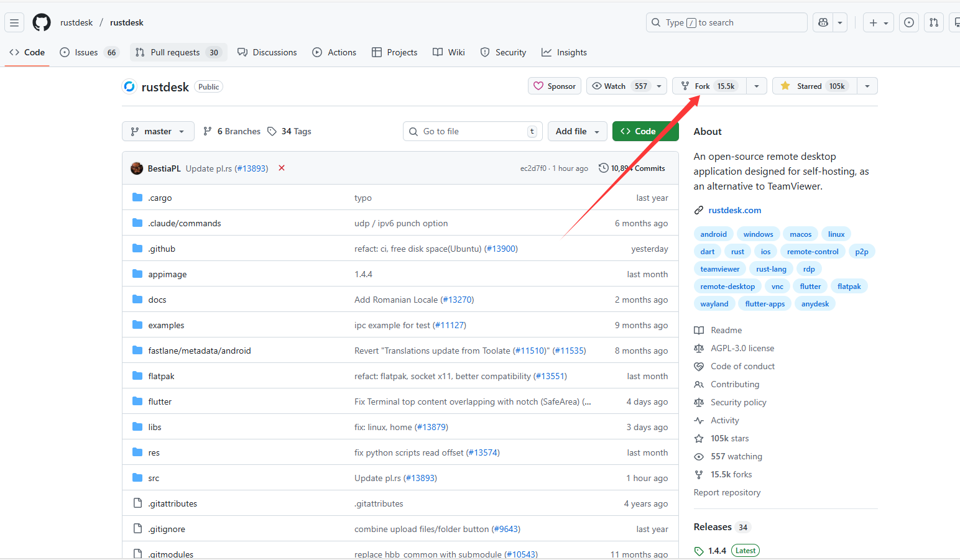Viewport: 960px width, 560px height.
Task: Open the docs folder
Action: 157,300
